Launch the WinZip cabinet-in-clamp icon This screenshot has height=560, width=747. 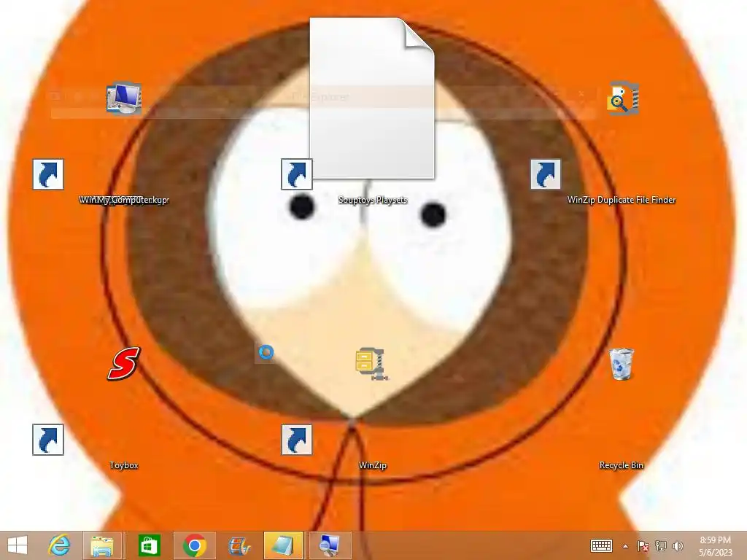point(372,364)
